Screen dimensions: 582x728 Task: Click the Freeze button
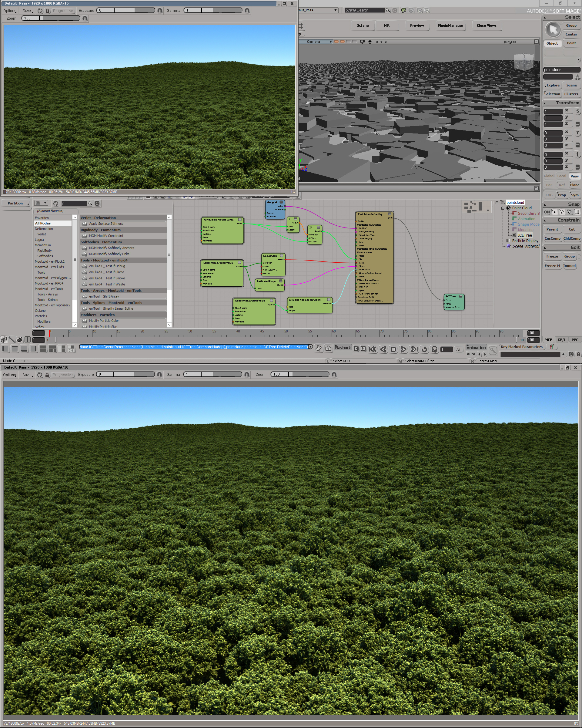coord(552,256)
